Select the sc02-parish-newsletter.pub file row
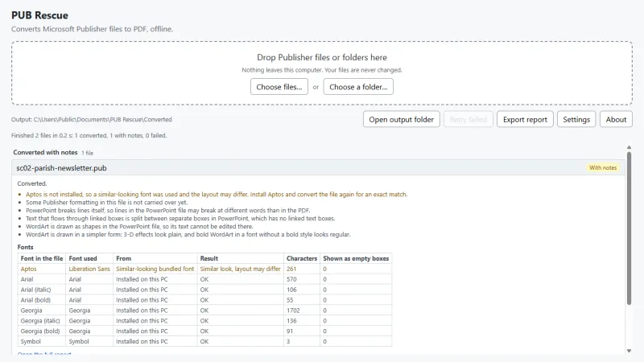The width and height of the screenshot is (644, 362). click(x=318, y=168)
